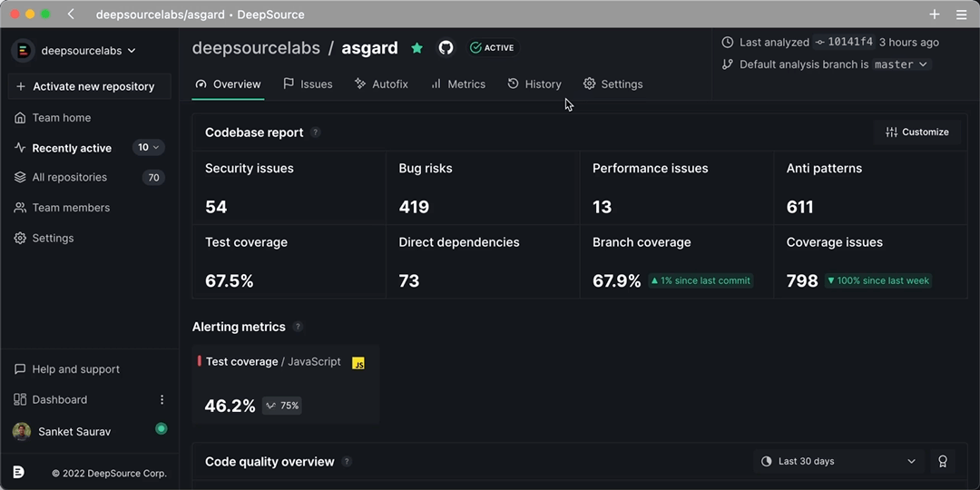Click the Team home house icon

click(20, 117)
